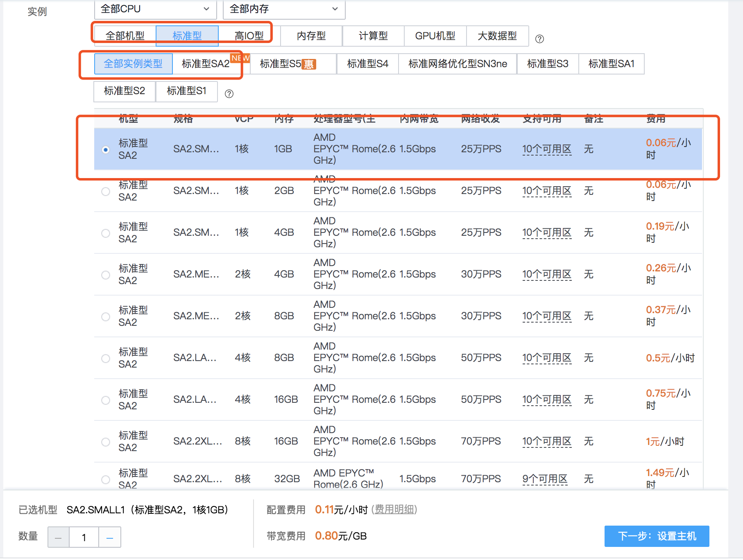Screen dimensions: 743x560
Task: Select radio for SA2 1核 1GB row
Action: 106,149
